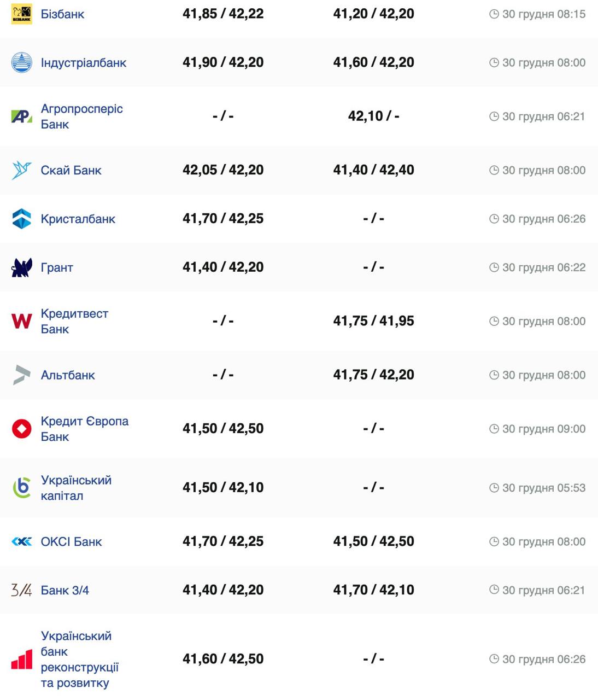The image size is (598, 700).
Task: Open the Бізбанк bank link
Action: [x=62, y=14]
